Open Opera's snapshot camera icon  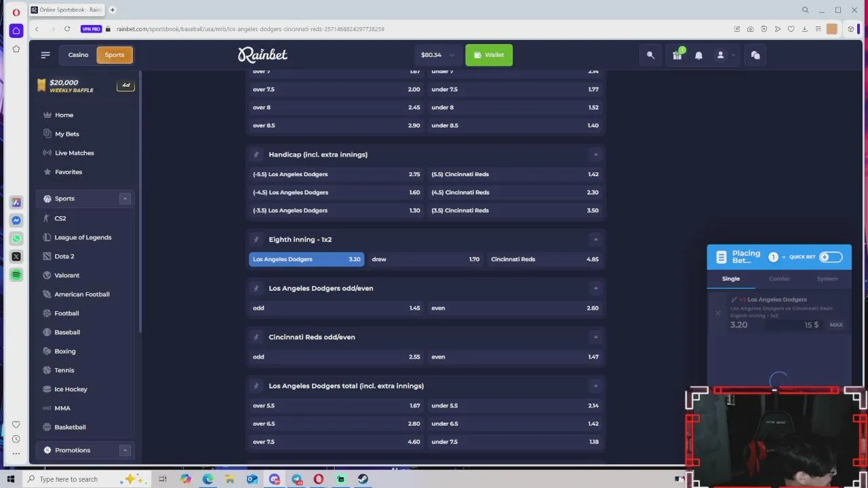[x=750, y=29]
